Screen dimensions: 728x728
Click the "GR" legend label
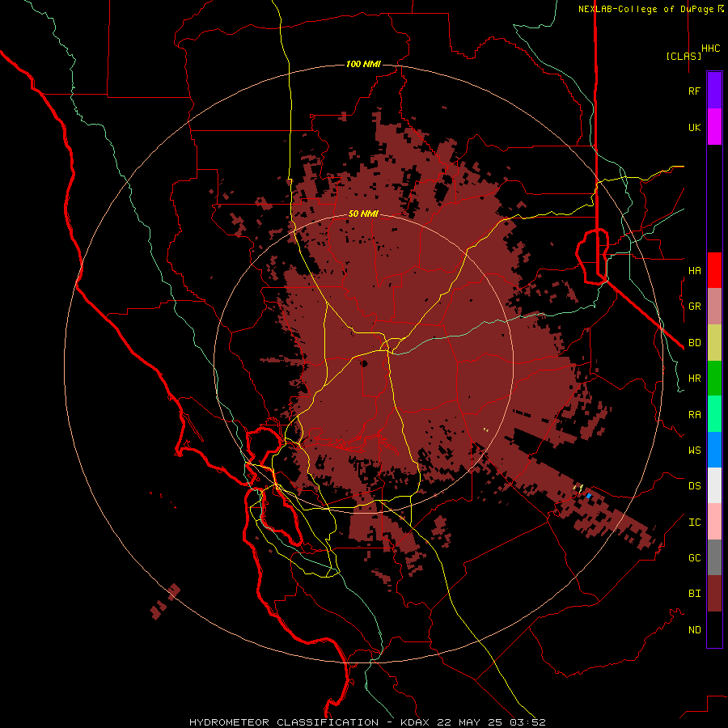[694, 307]
